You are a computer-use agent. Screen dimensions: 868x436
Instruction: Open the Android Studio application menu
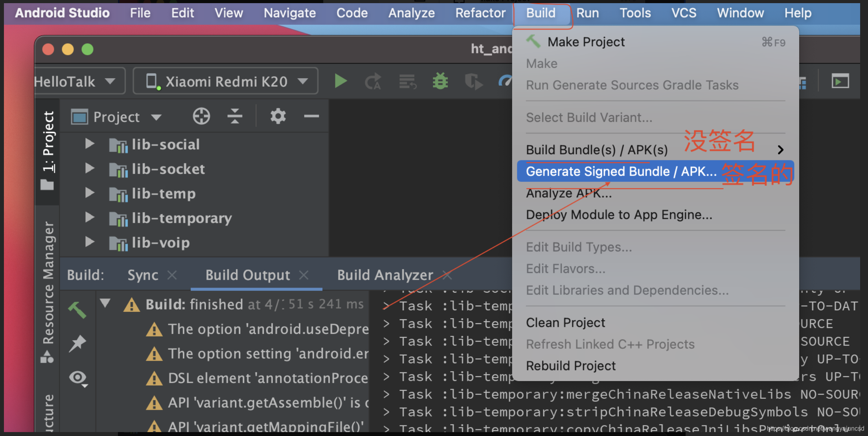tap(62, 13)
